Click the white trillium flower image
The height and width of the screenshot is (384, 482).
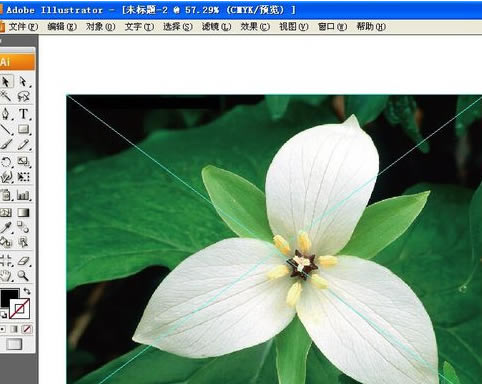tap(274, 239)
